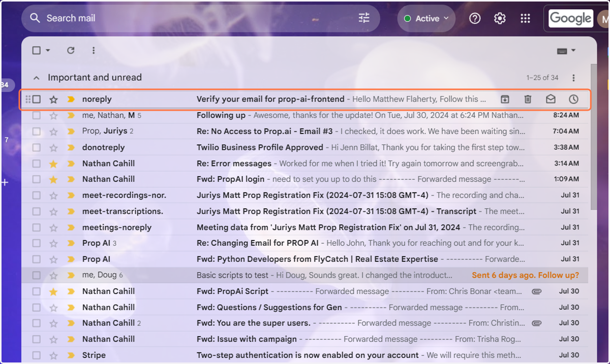The image size is (610, 364).
Task: Open the toolbar More options menu
Action: click(x=94, y=50)
